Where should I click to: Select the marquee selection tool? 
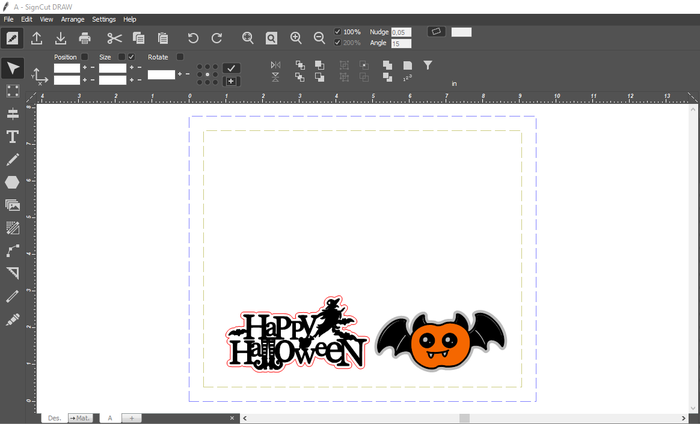(x=12, y=91)
